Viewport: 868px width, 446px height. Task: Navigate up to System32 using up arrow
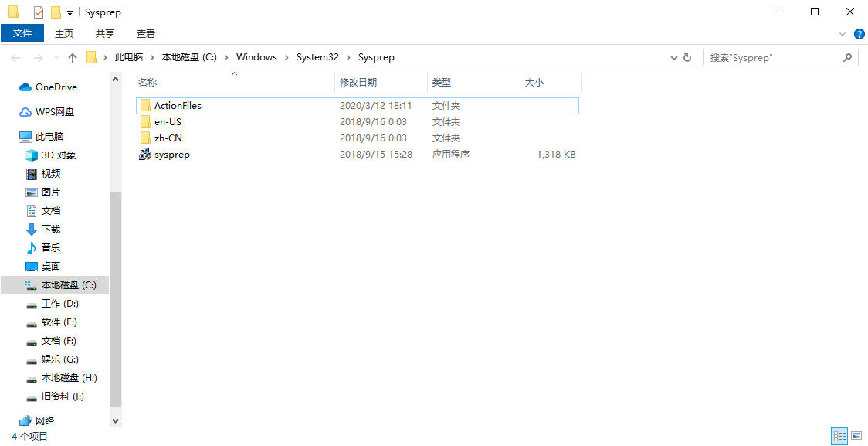tap(72, 56)
